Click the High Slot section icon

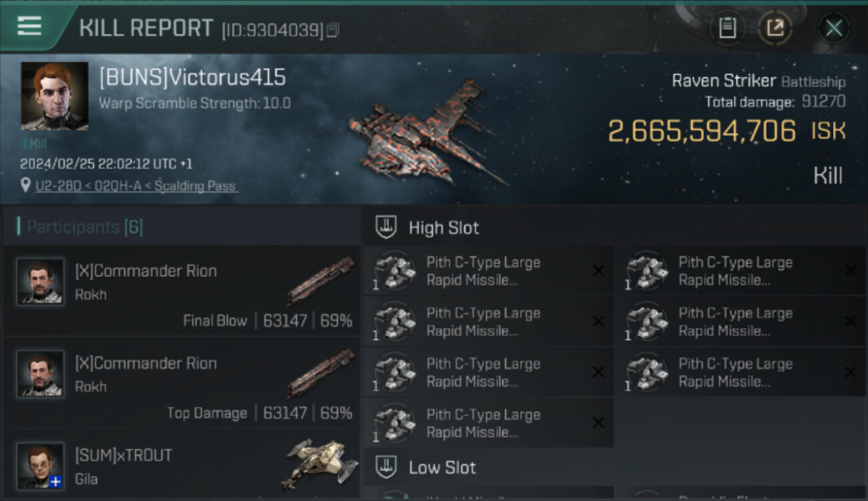[386, 227]
